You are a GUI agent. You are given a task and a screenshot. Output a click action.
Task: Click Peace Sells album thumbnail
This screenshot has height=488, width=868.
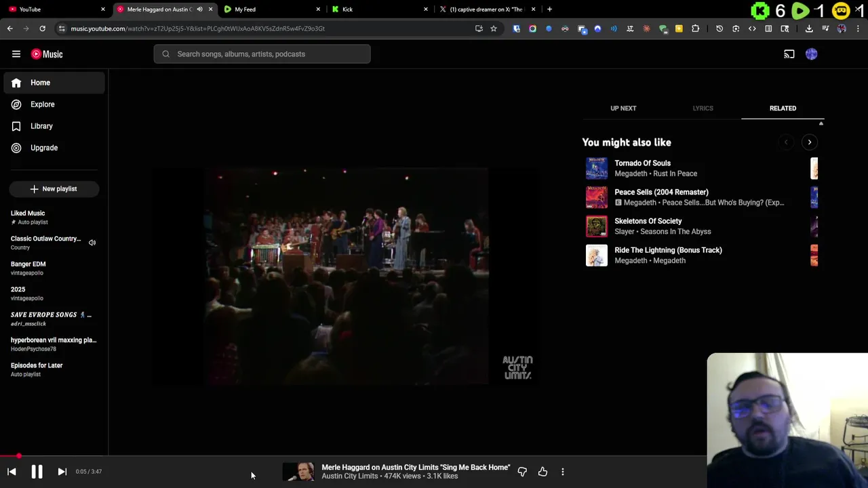597,197
